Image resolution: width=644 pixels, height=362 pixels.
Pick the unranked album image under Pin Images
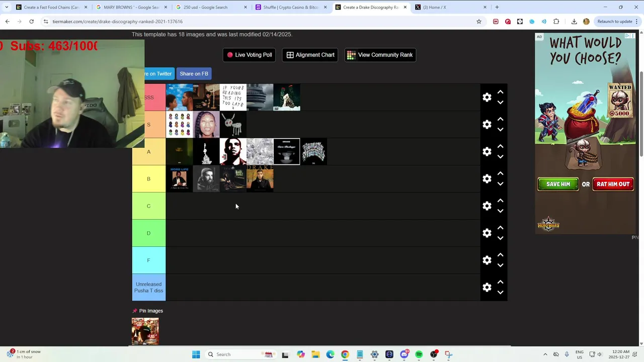tap(145, 331)
